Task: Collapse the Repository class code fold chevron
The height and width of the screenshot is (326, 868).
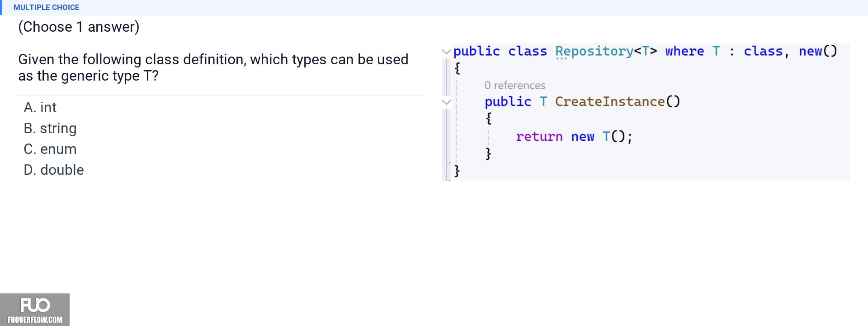Action: (446, 52)
